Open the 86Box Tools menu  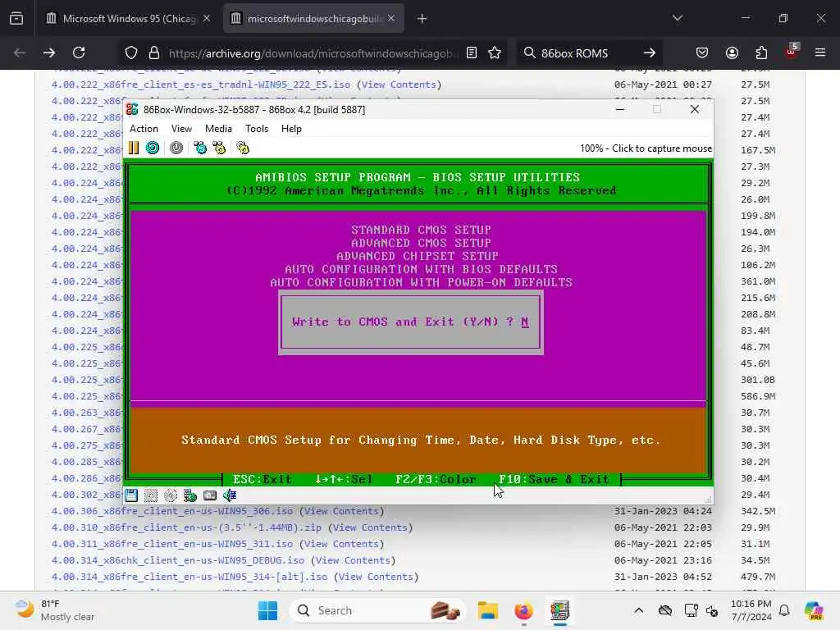click(x=257, y=129)
